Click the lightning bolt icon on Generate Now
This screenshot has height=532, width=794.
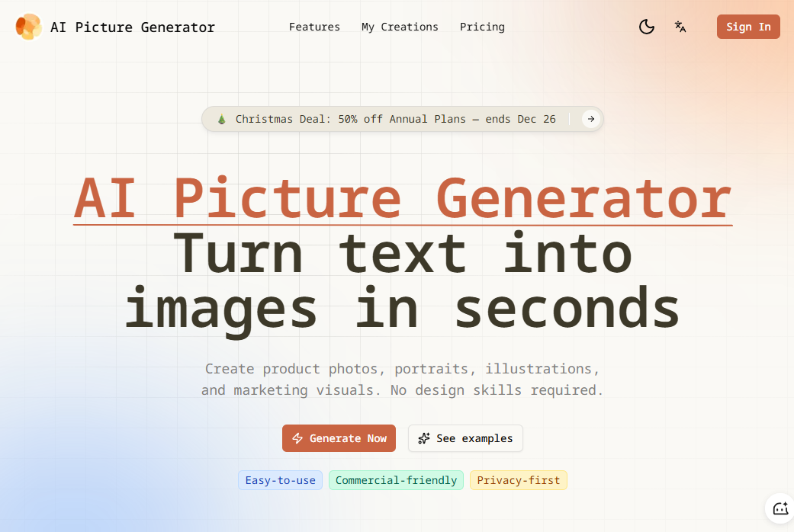pyautogui.click(x=297, y=438)
